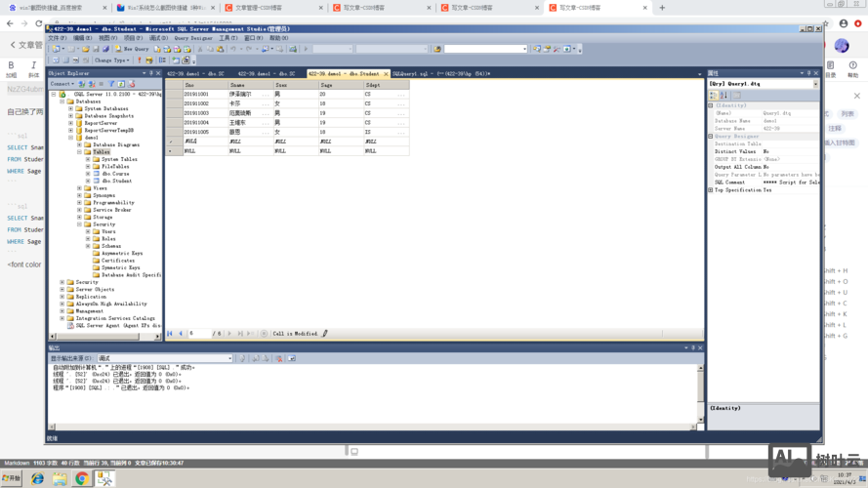Go to first record in grid navigator

tap(170, 334)
